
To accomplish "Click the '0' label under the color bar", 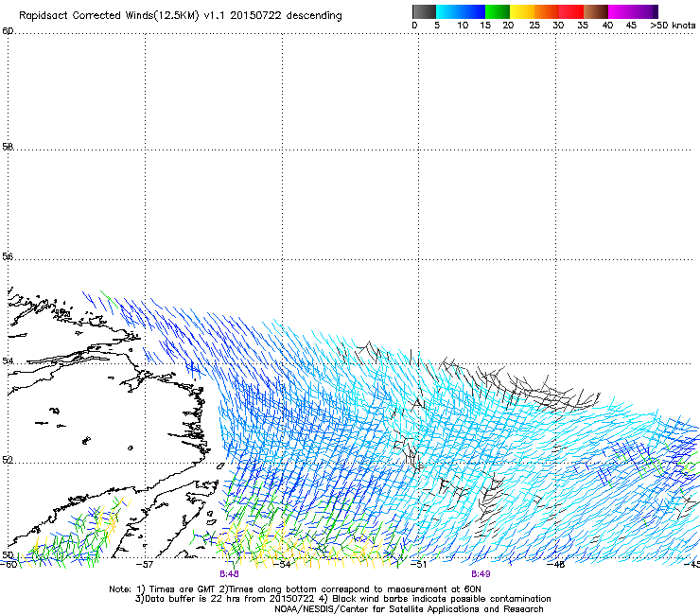I will click(x=414, y=26).
